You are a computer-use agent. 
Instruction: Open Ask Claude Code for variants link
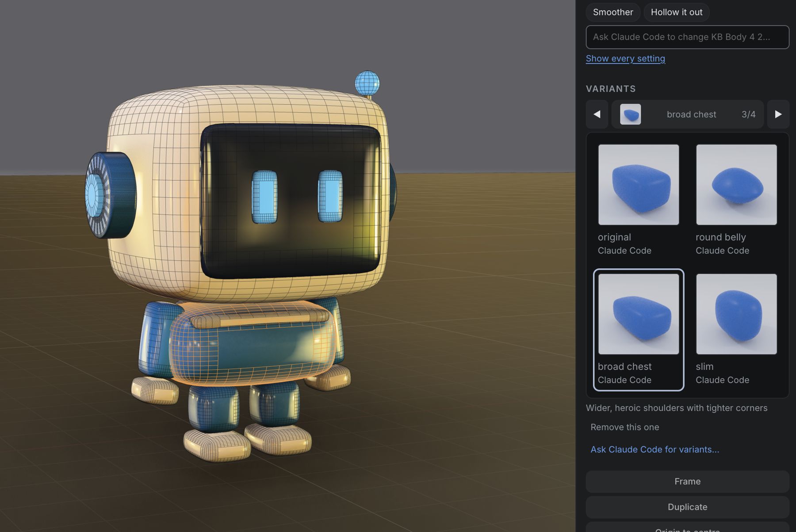point(655,449)
